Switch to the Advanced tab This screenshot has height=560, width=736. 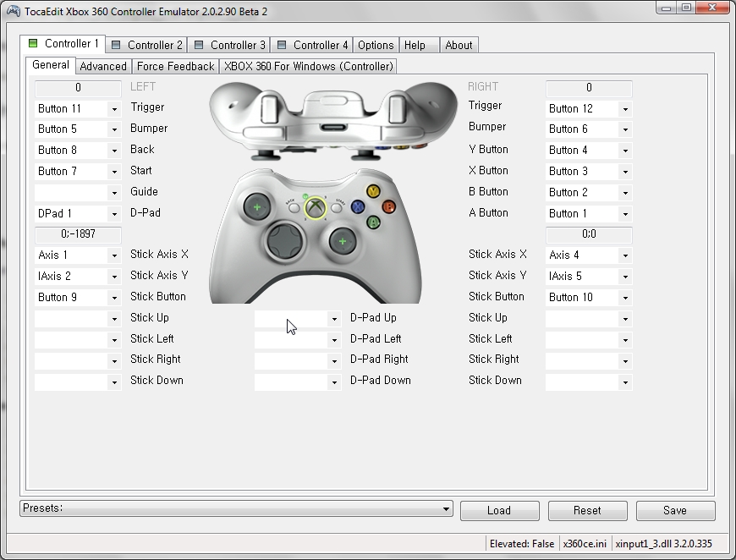point(102,66)
